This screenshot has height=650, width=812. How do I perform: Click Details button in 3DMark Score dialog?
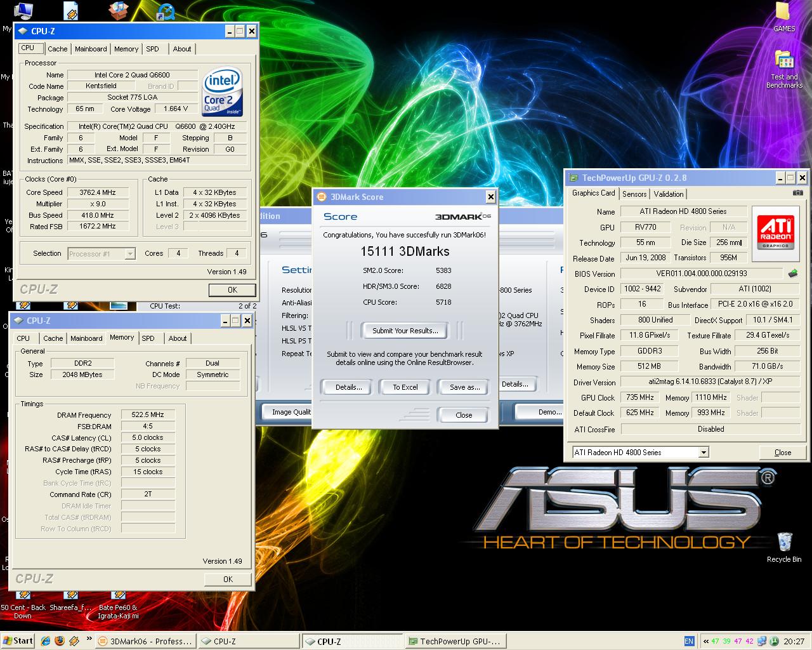(348, 387)
